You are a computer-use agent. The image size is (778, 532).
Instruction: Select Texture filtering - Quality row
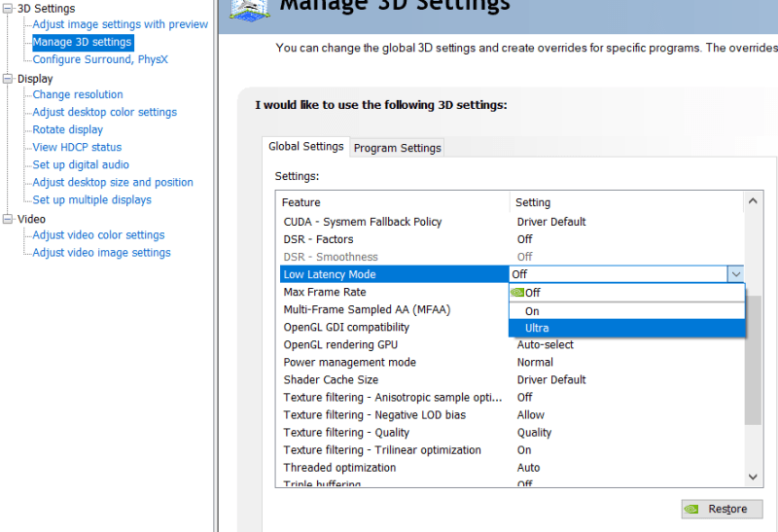click(512, 432)
